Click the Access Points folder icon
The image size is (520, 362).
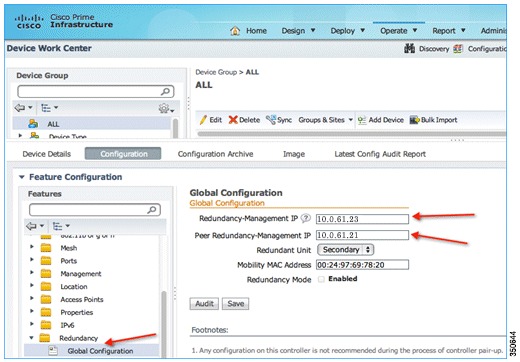click(46, 299)
